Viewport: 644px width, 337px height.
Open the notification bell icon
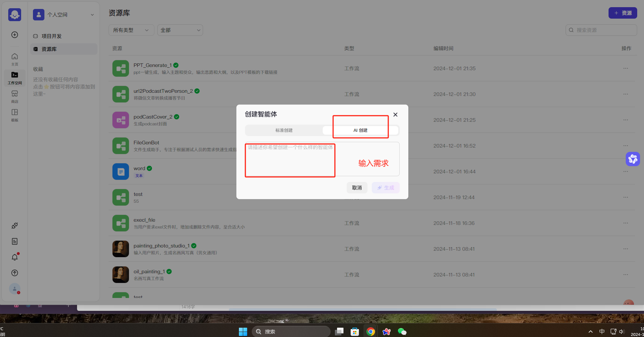15,257
